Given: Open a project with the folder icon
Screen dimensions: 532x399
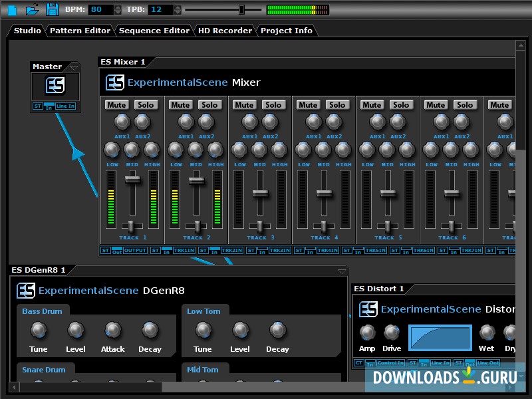Looking at the screenshot, I should click(x=32, y=10).
